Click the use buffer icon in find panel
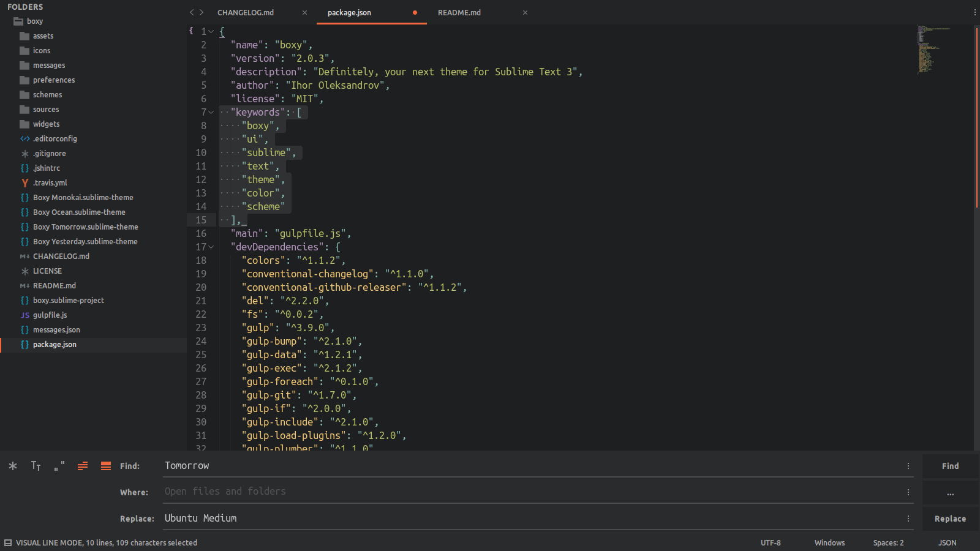Screen dimensions: 980x551 pos(106,467)
